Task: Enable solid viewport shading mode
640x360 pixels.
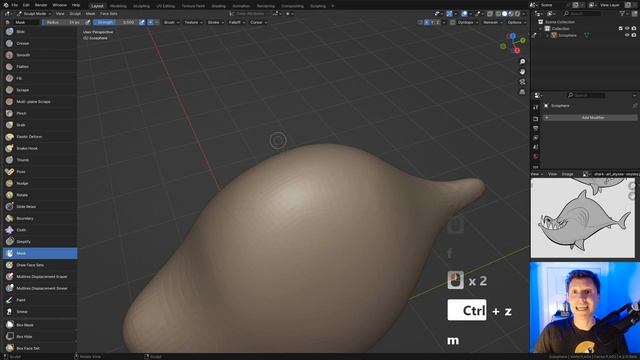Action: click(x=504, y=13)
